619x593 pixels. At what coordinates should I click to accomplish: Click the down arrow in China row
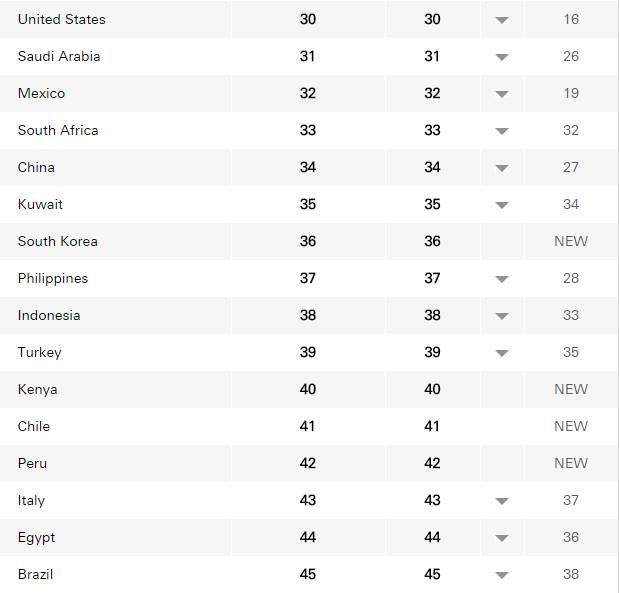click(x=502, y=168)
